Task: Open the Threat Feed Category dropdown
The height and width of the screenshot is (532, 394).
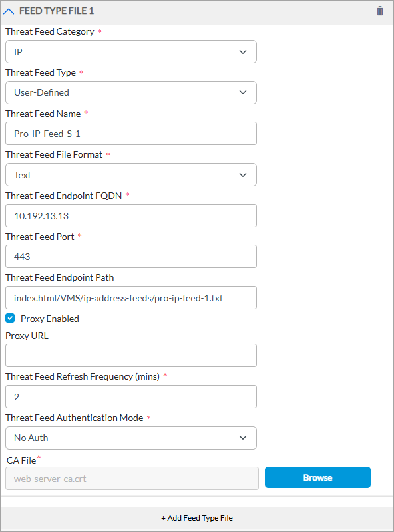Action: (x=130, y=51)
